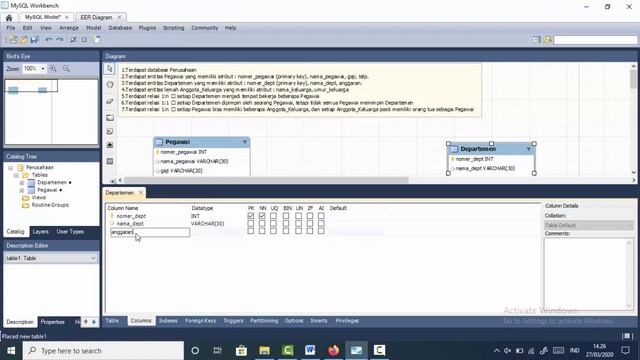Click the top-right search input box
The width and height of the screenshot is (640, 360).
(596, 40)
